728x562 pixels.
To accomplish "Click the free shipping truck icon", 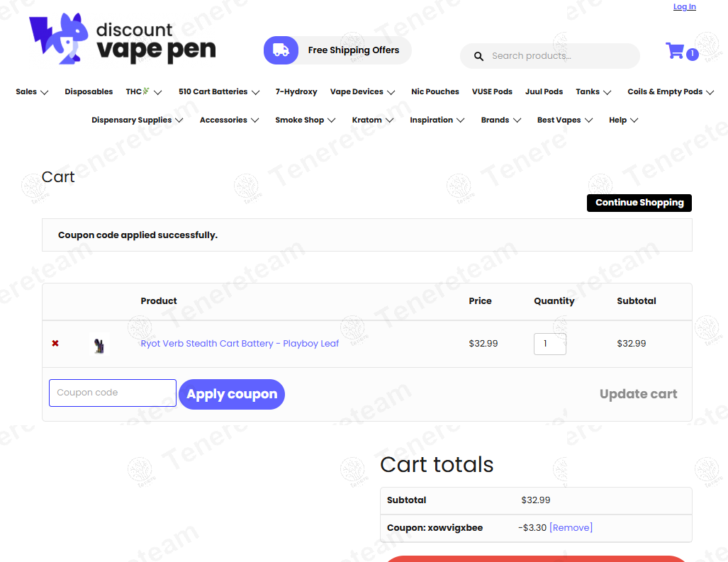I will pyautogui.click(x=281, y=50).
